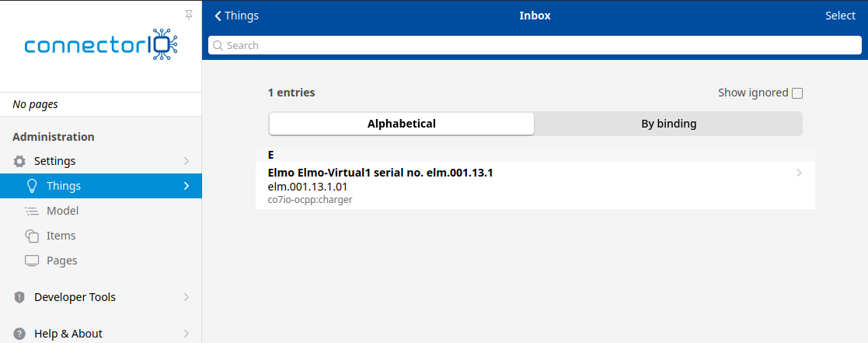
Task: Go back to Things
Action: coord(237,16)
